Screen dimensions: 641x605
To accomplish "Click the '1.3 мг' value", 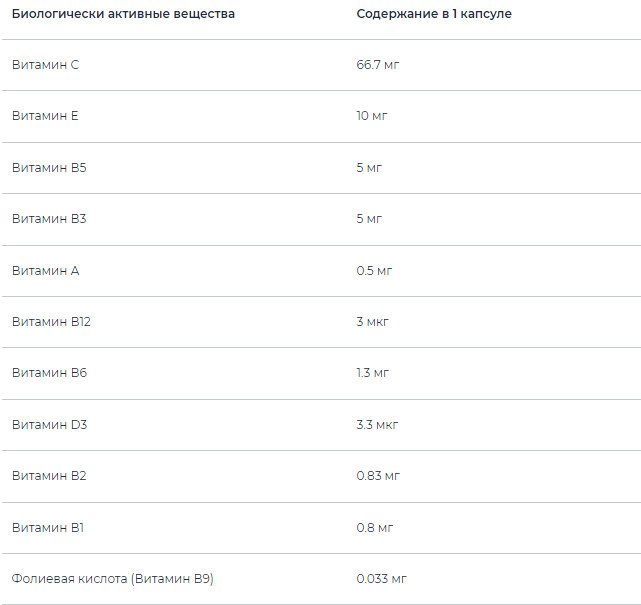I will tap(372, 373).
